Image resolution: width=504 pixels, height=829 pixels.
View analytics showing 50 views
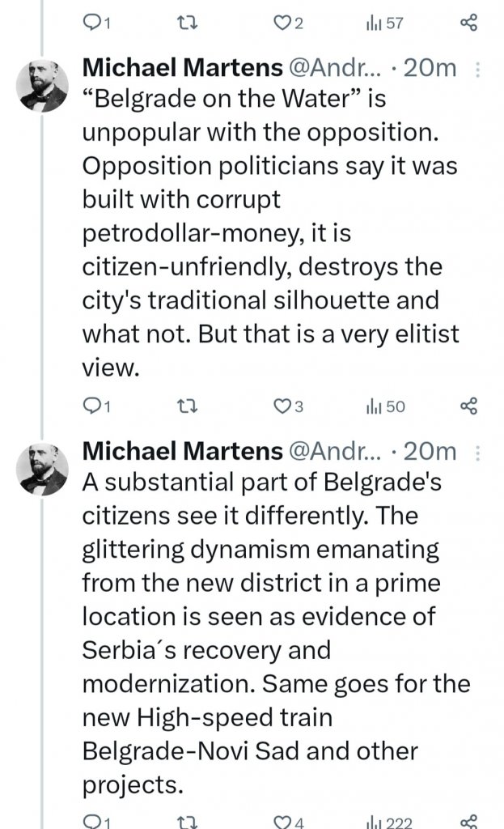coord(385,406)
